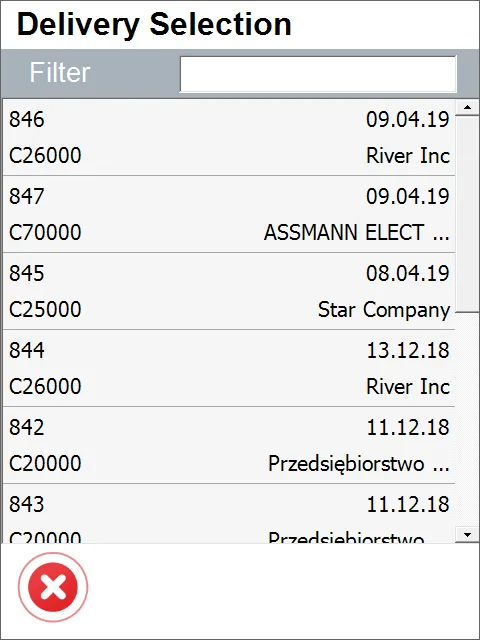Click customer code C25000
This screenshot has height=640, width=480.
pyautogui.click(x=45, y=309)
